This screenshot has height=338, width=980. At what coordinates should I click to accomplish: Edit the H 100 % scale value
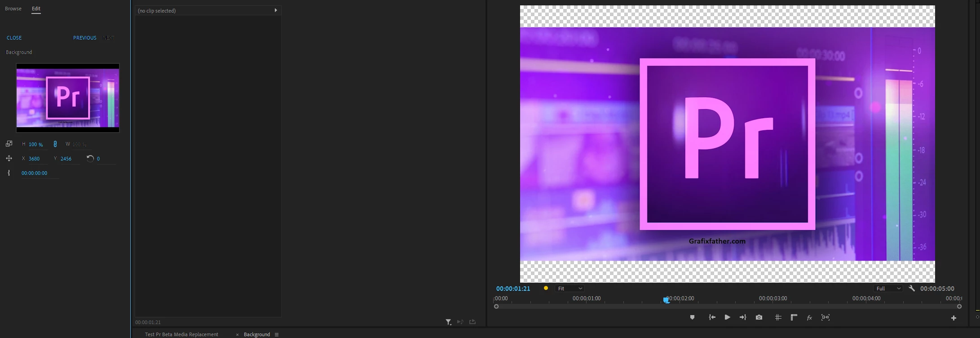36,144
